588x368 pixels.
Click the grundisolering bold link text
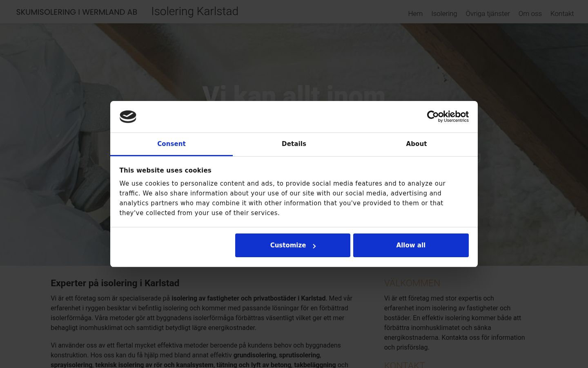[255, 355]
